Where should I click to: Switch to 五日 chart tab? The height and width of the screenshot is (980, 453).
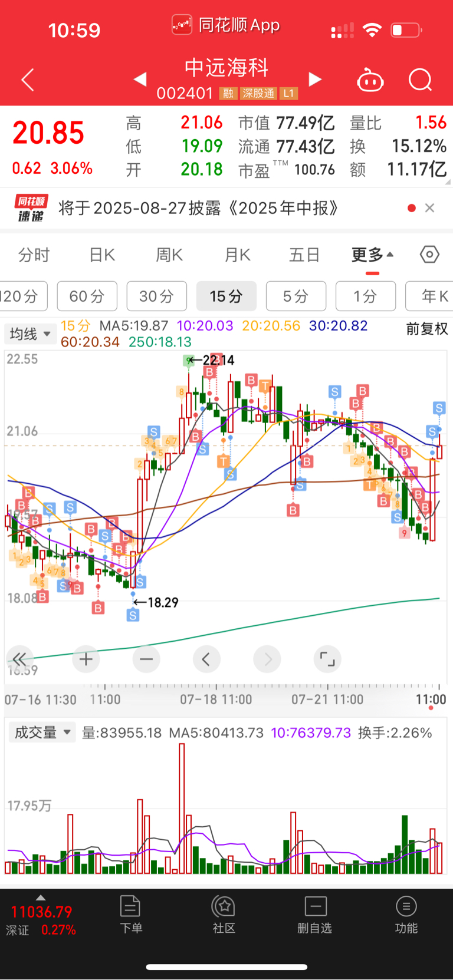(304, 255)
